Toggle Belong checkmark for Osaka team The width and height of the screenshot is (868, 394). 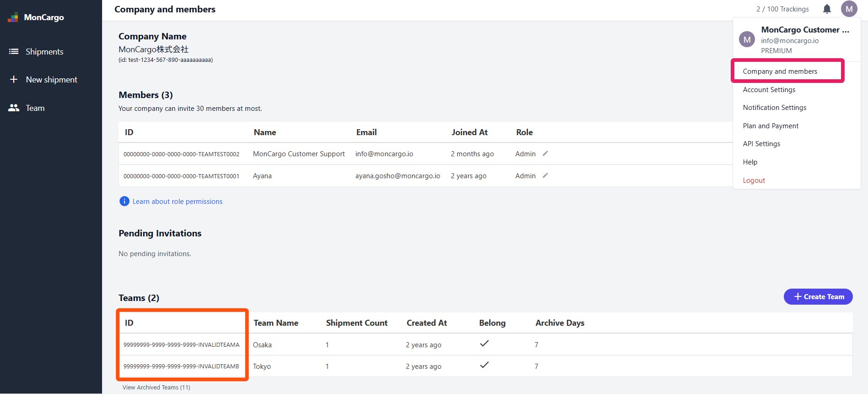pyautogui.click(x=484, y=344)
